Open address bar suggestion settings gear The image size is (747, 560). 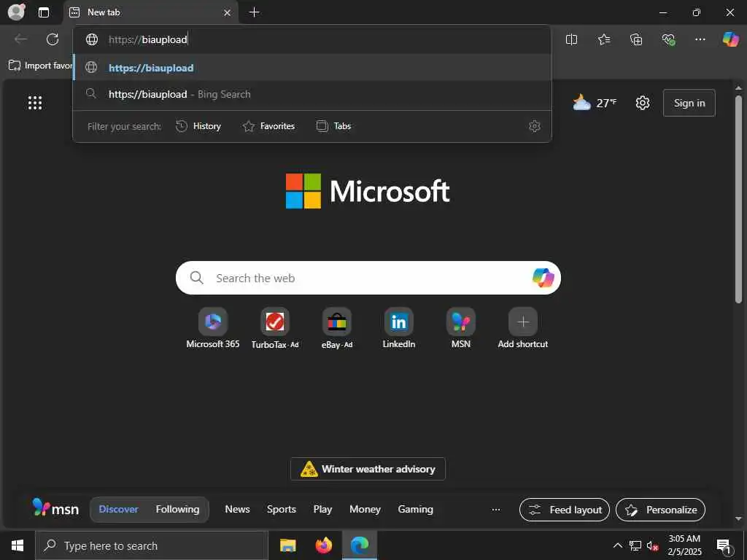[x=535, y=126]
